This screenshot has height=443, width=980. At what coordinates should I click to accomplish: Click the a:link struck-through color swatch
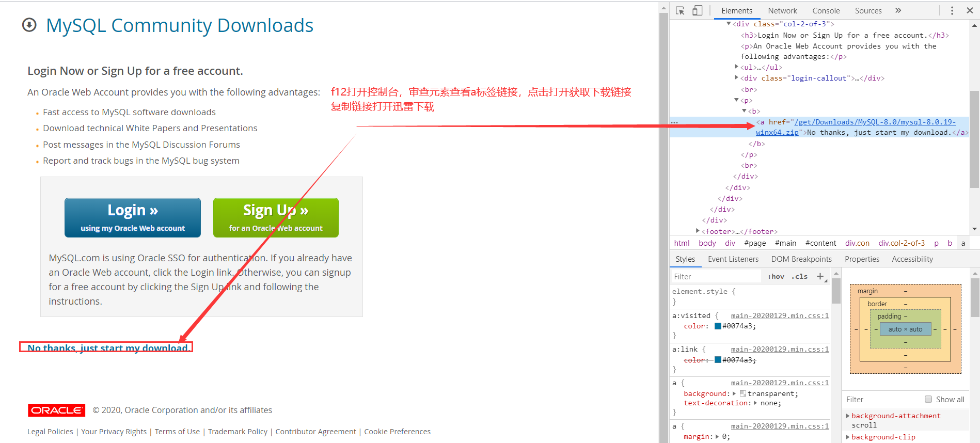click(718, 360)
